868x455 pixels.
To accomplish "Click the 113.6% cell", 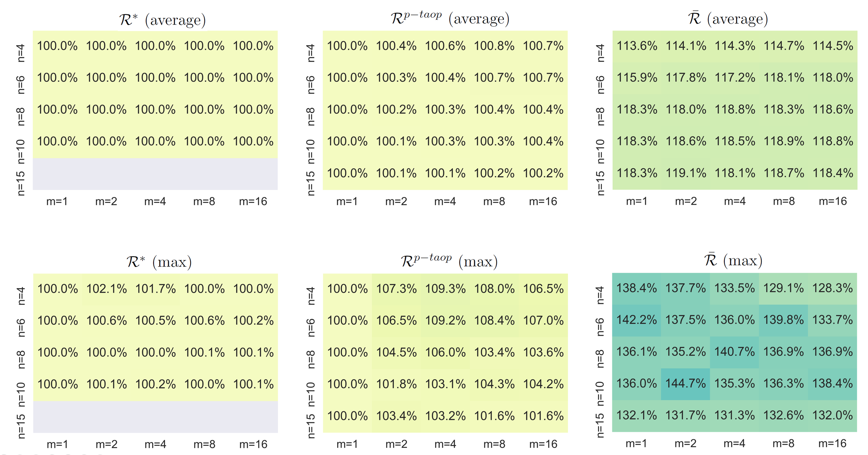I will [x=637, y=46].
